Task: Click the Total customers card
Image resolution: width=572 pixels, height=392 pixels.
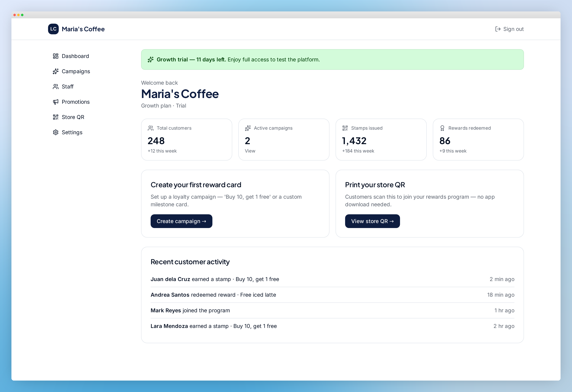Action: click(186, 140)
